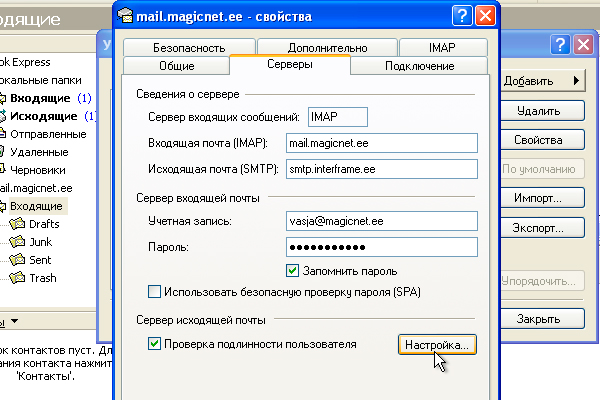This screenshot has width=600, height=400.
Task: Click the Импорт... button
Action: 543,198
